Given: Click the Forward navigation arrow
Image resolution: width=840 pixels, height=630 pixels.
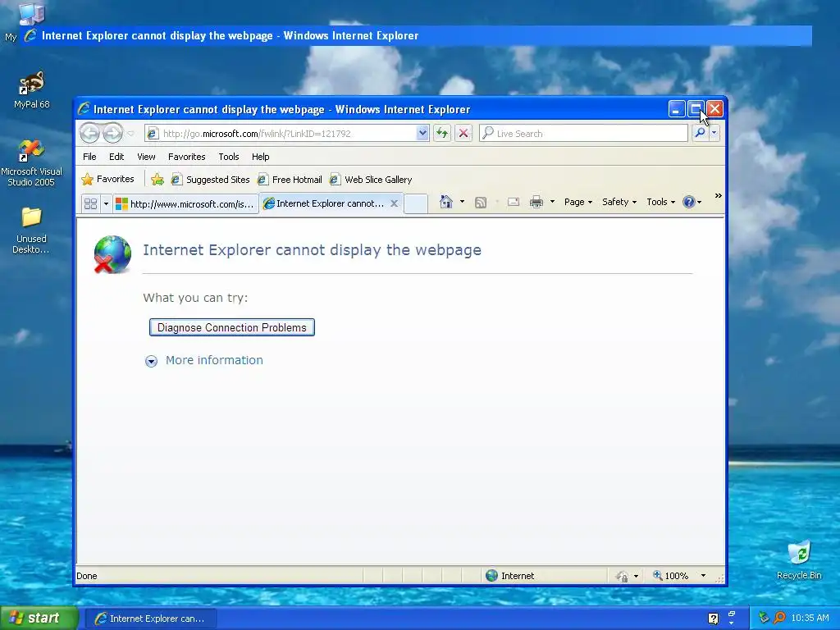Looking at the screenshot, I should tap(112, 133).
